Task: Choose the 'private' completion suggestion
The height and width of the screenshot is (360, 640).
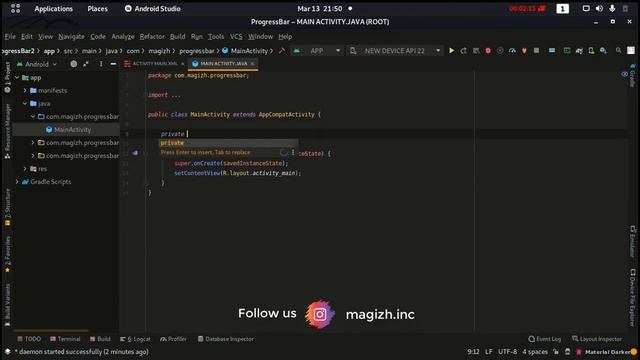Action: pyautogui.click(x=228, y=143)
